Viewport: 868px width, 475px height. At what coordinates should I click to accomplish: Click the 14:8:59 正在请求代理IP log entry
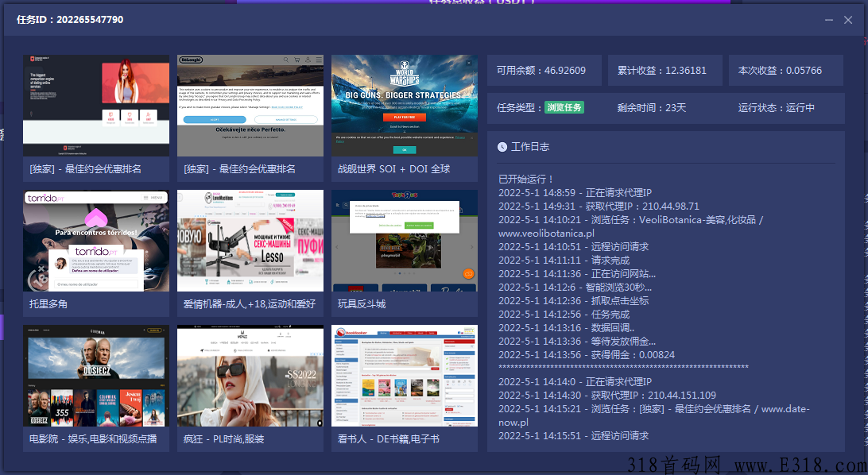(575, 193)
